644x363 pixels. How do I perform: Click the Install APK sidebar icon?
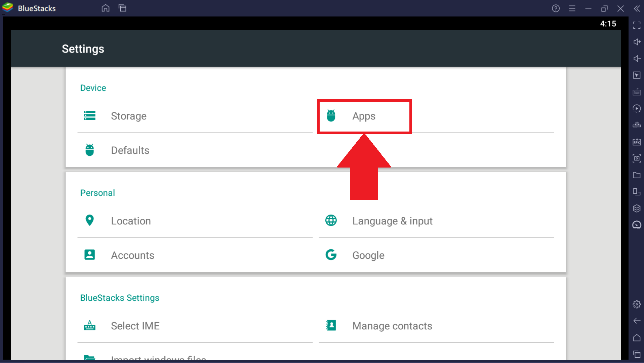pos(637,142)
